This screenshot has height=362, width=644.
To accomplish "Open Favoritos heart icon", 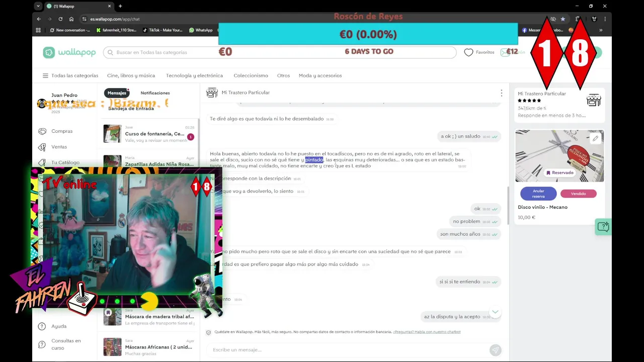I will click(468, 52).
